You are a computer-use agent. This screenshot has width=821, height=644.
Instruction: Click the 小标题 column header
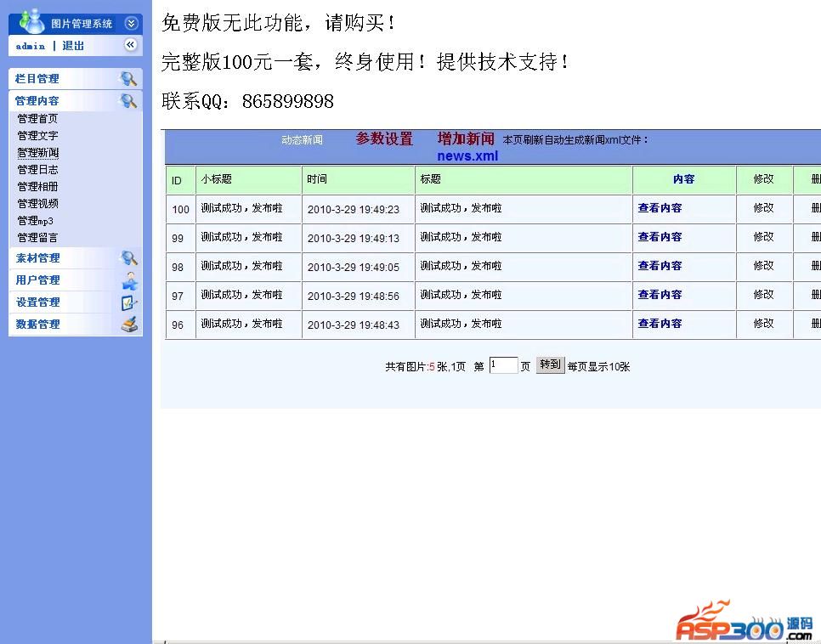[216, 179]
